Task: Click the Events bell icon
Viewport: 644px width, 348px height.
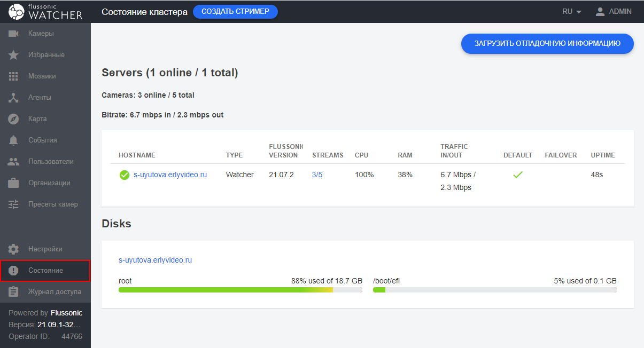Action: (14, 140)
